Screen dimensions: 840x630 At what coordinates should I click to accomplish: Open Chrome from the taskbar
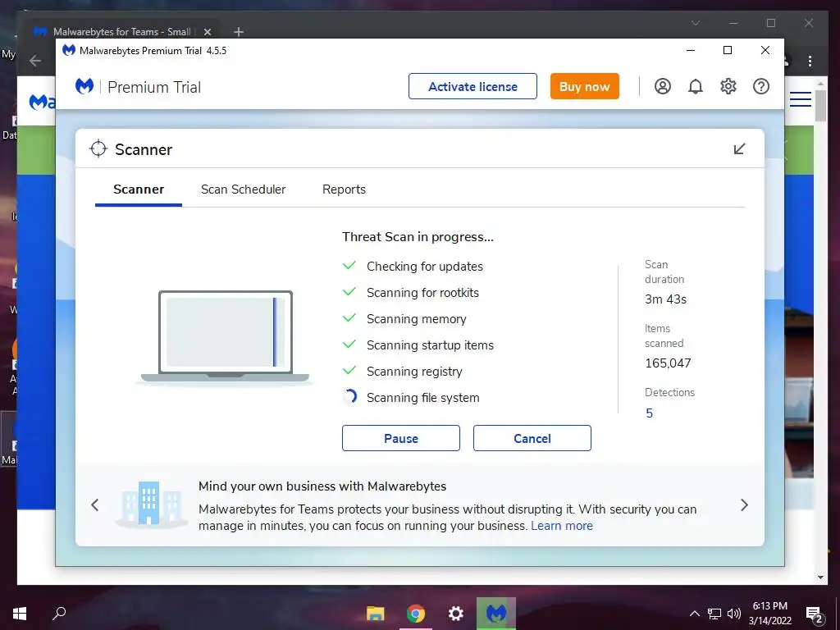[415, 614]
